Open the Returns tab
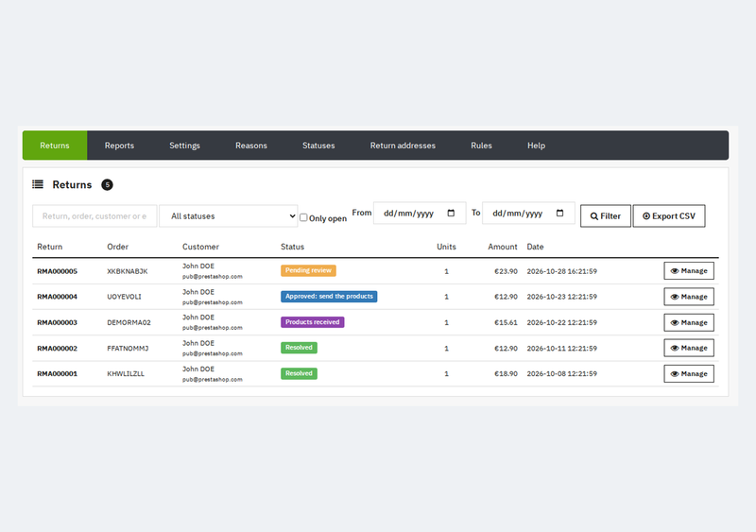 55,146
